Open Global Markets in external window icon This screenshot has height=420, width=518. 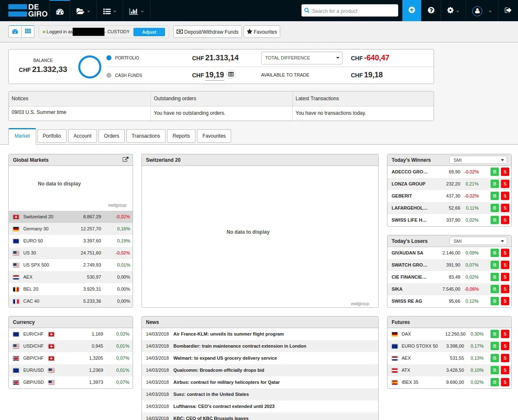coord(126,159)
